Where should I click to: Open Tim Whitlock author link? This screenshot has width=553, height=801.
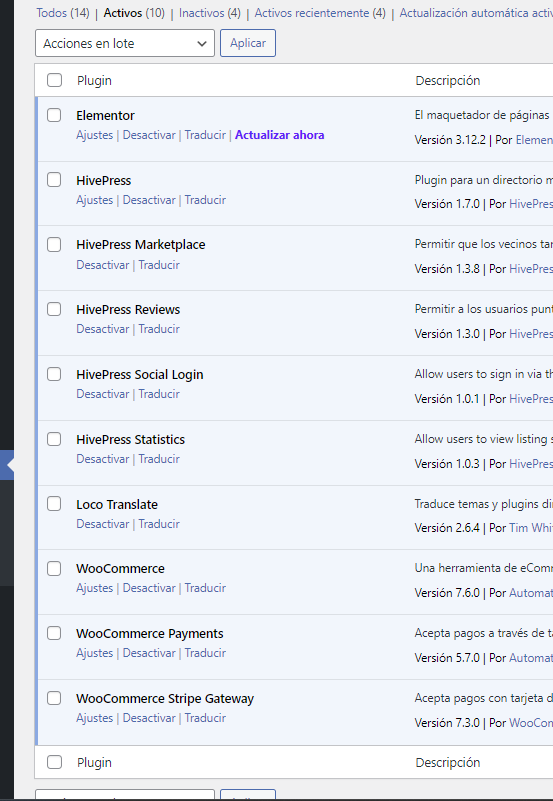tap(531, 528)
